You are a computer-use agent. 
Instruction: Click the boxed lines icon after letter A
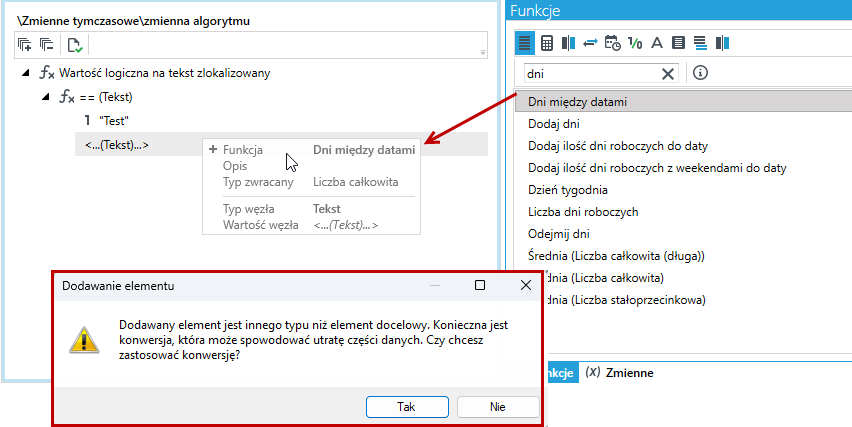coord(678,43)
